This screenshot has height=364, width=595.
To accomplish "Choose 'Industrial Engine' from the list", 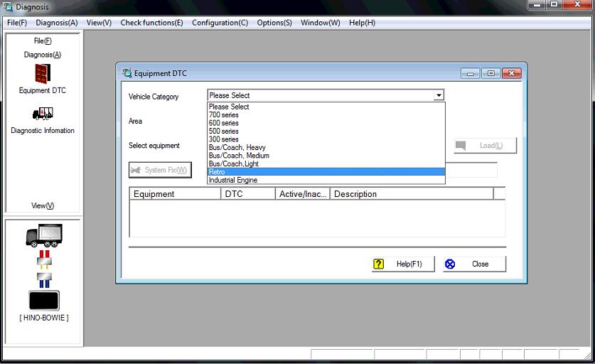I will (x=326, y=180).
